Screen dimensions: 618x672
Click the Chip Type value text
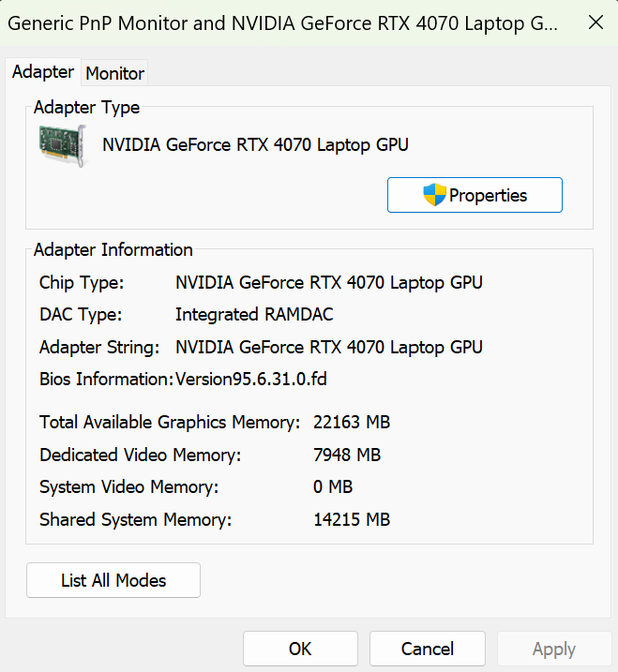pyautogui.click(x=329, y=282)
